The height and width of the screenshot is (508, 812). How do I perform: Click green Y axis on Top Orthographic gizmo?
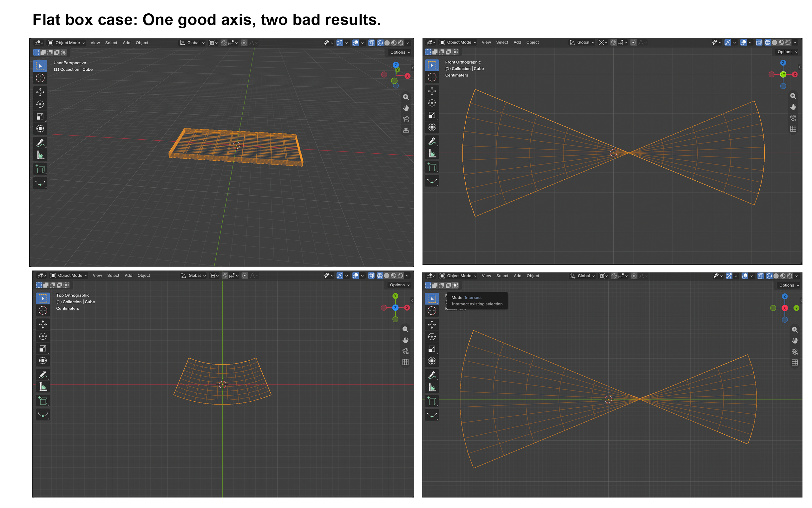tap(395, 296)
